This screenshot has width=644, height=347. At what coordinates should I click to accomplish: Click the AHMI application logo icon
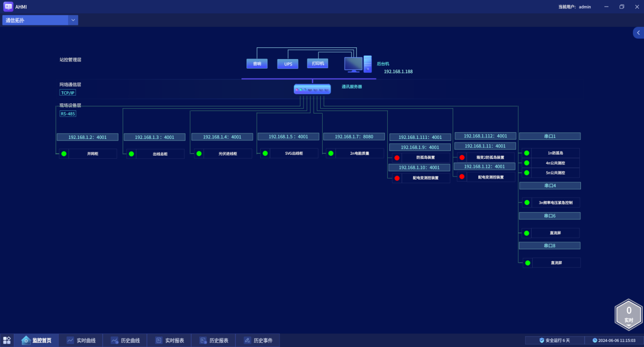[x=8, y=7]
